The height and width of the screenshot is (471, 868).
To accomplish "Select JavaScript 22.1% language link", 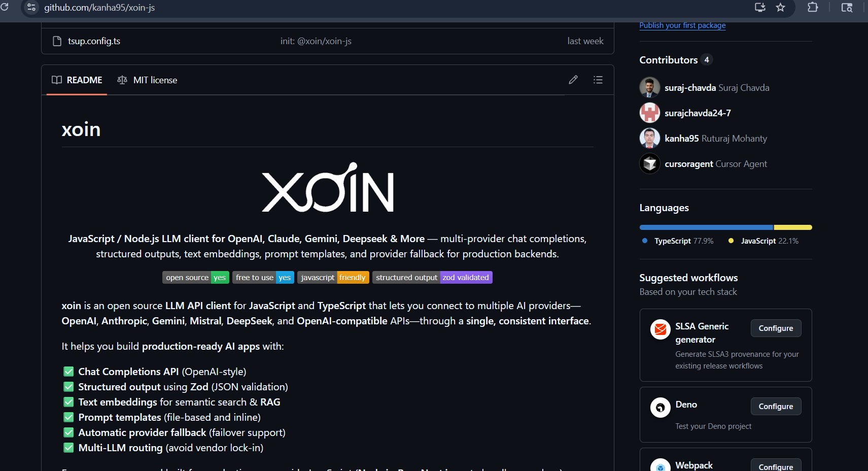I will 763,241.
